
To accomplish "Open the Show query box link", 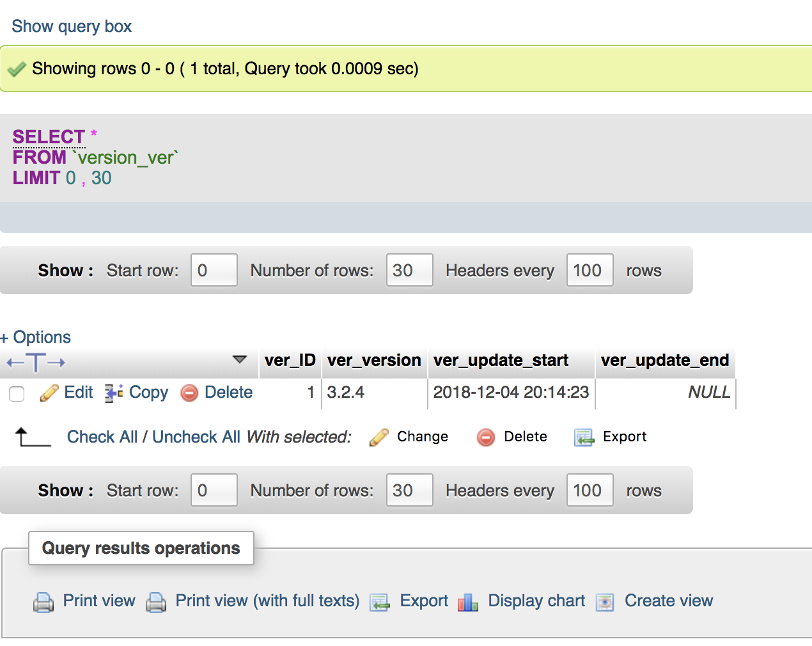I will (x=72, y=26).
